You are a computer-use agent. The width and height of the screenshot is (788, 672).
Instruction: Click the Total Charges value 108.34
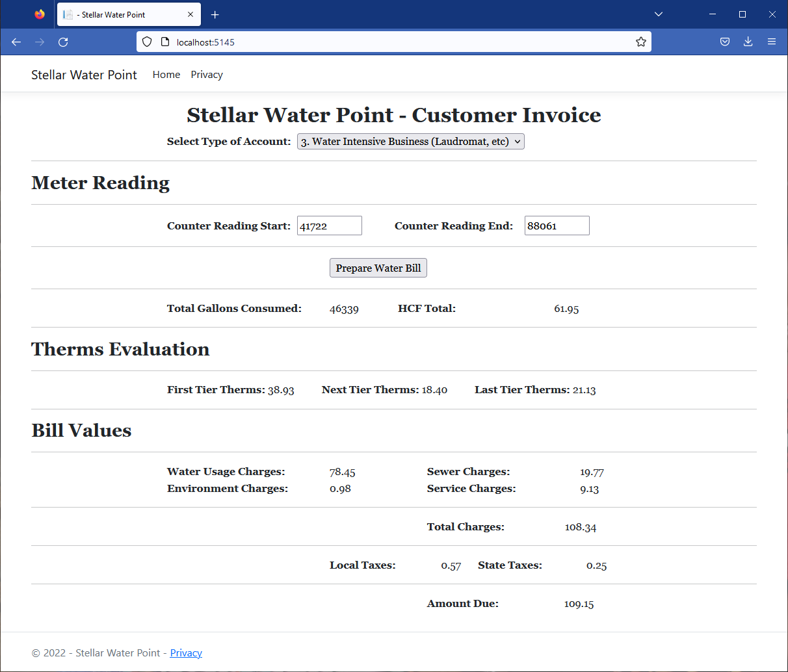point(581,527)
